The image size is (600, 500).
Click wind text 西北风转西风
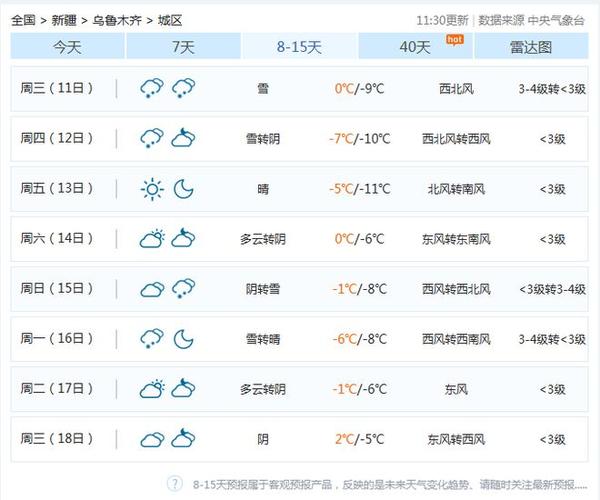[456, 138]
